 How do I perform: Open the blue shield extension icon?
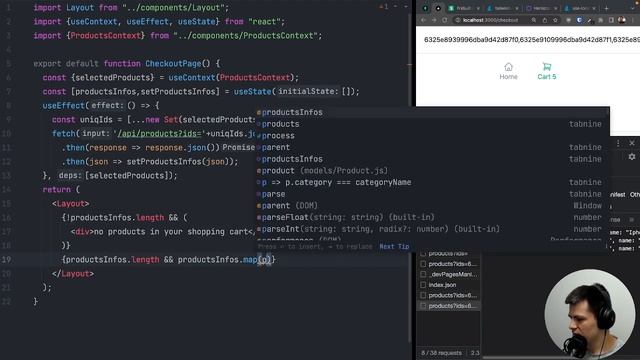tap(579, 20)
